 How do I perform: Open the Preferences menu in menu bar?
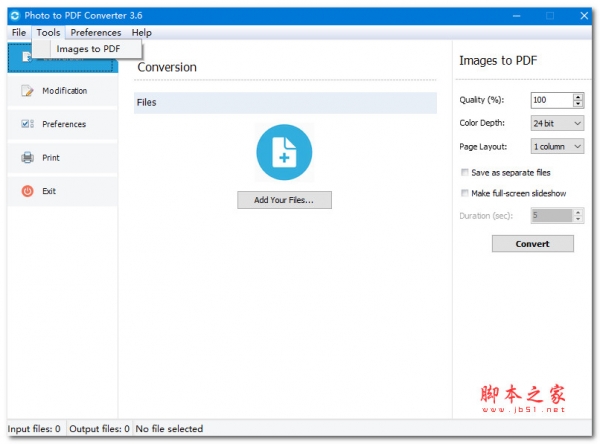coord(96,33)
